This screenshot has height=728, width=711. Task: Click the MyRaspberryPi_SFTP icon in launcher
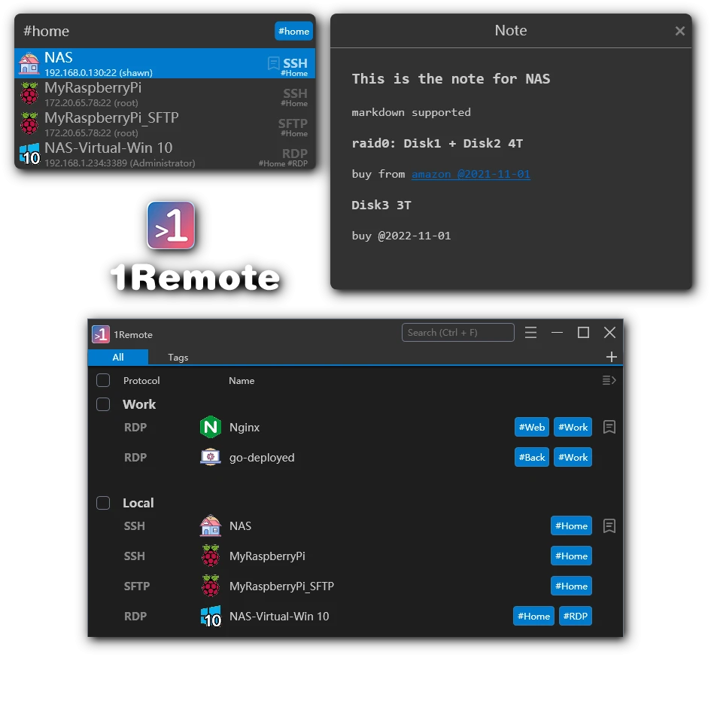tap(29, 123)
